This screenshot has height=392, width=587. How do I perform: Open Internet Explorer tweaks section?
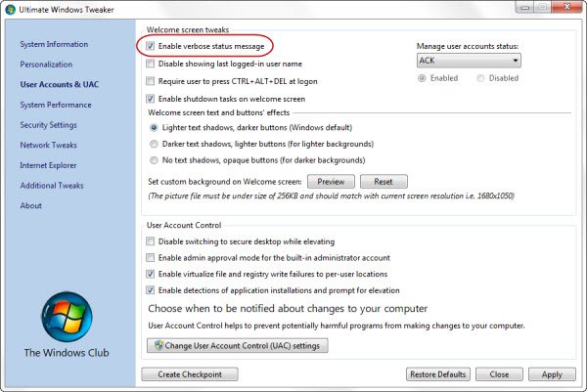48,165
